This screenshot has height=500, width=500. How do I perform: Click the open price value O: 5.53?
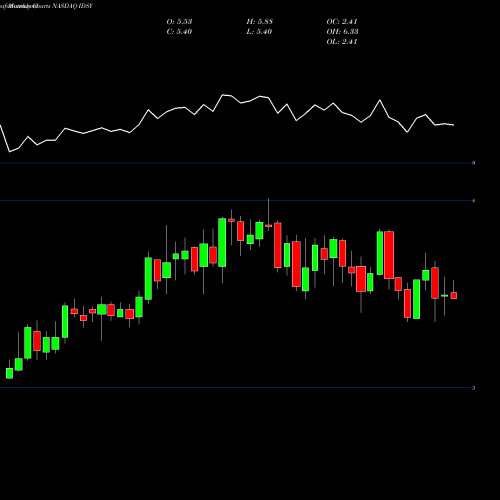[179, 22]
